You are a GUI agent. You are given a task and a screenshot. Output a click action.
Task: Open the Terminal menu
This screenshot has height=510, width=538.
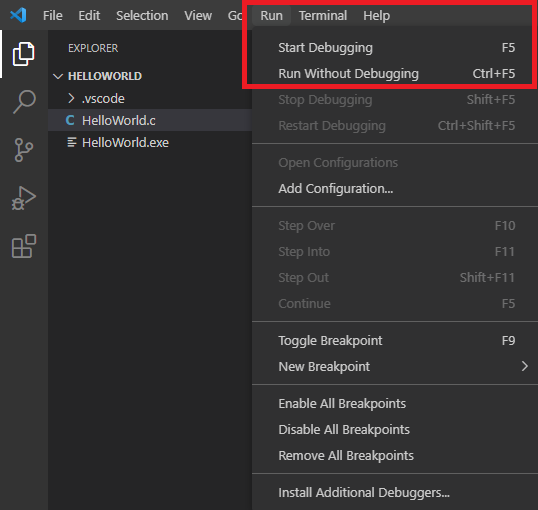tap(323, 15)
